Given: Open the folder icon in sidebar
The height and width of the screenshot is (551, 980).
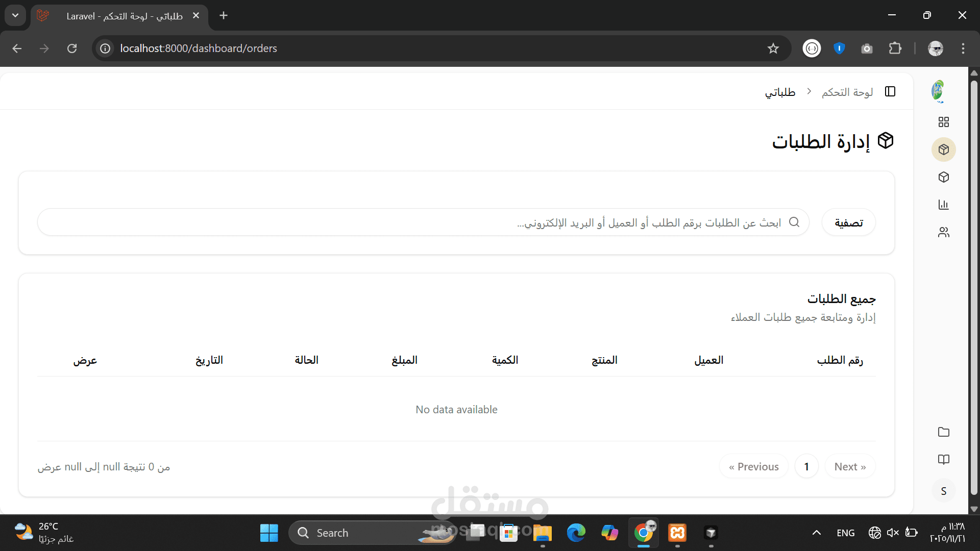Looking at the screenshot, I should click(943, 432).
